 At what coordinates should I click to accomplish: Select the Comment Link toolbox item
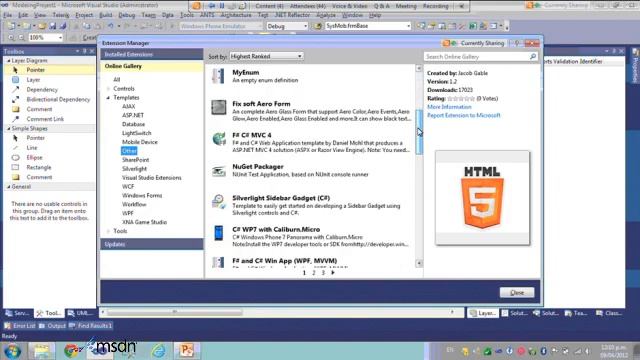(45, 119)
